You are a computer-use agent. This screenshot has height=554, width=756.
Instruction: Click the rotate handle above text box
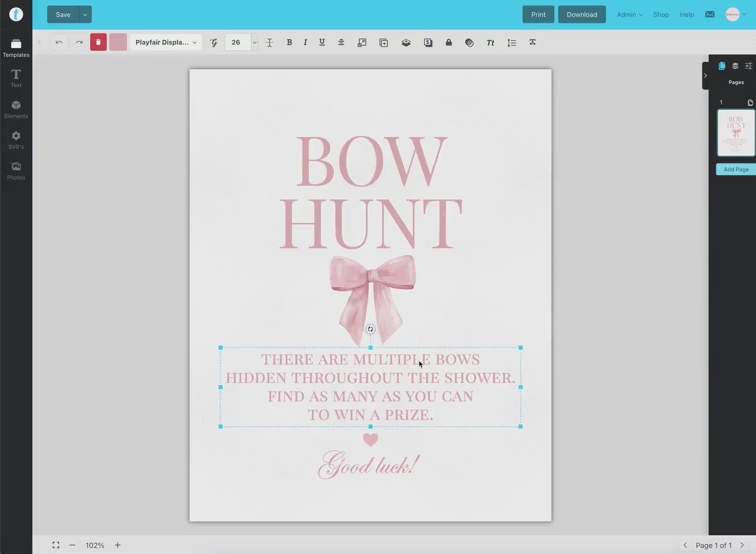coord(370,330)
